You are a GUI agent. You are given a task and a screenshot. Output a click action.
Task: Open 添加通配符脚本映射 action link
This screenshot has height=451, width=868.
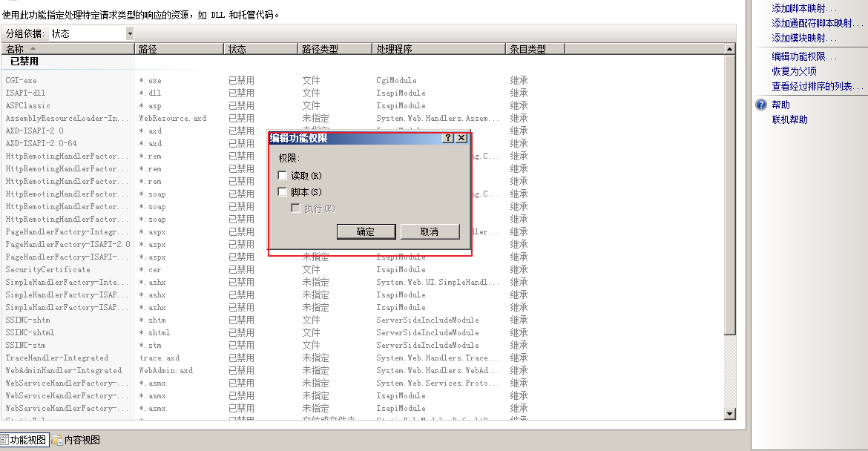tap(817, 23)
